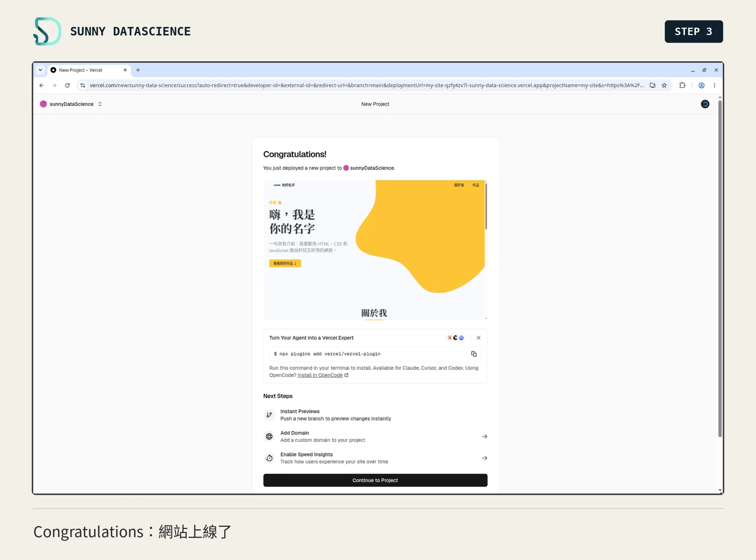This screenshot has height=560, width=756.
Task: Open the deployed site preview thumbnail
Action: click(375, 250)
